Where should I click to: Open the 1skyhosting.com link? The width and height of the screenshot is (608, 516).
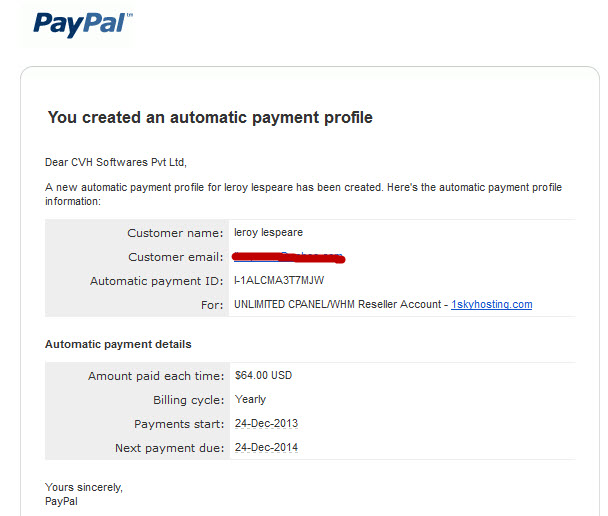492,305
